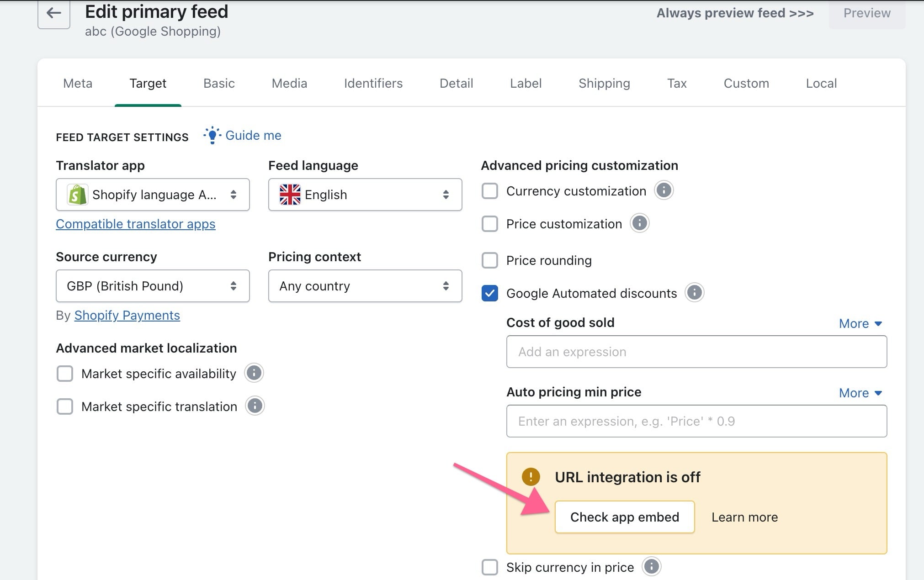Click the Guide me link text
Image resolution: width=924 pixels, height=580 pixels.
pyautogui.click(x=253, y=135)
